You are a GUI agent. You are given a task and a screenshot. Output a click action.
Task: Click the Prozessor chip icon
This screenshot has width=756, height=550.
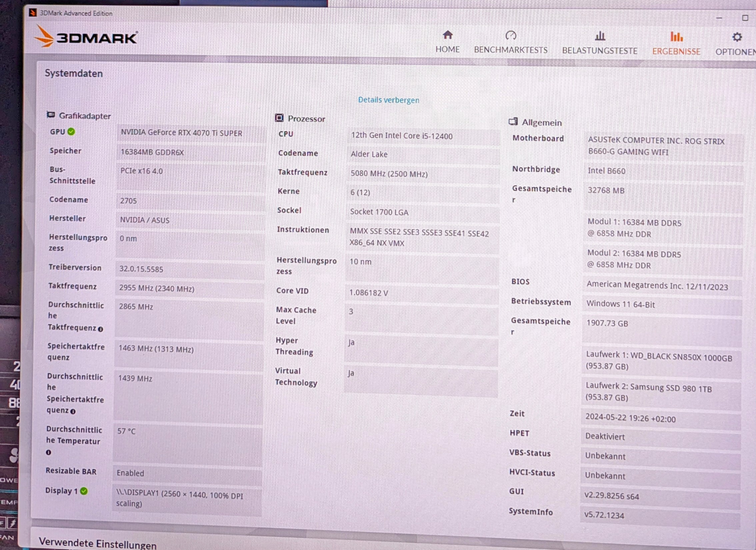[x=279, y=118]
